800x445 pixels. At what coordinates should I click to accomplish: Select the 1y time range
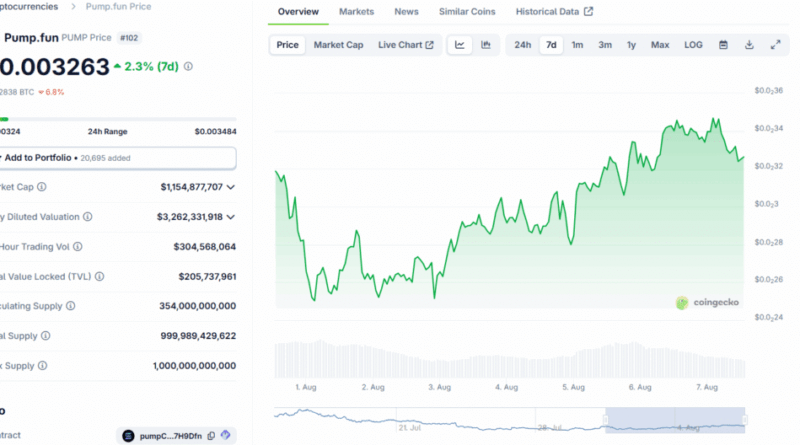coord(631,45)
